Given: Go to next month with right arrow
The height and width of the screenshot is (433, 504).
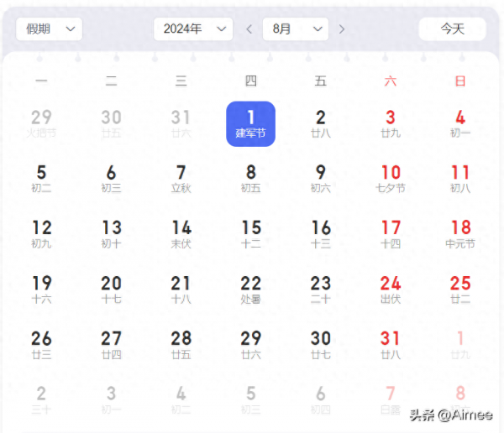Looking at the screenshot, I should (341, 29).
